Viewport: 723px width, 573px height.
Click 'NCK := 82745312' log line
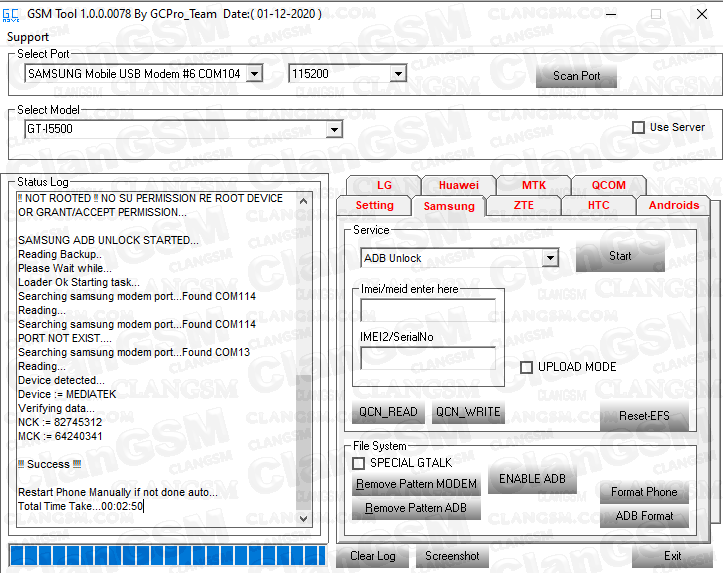[60, 422]
